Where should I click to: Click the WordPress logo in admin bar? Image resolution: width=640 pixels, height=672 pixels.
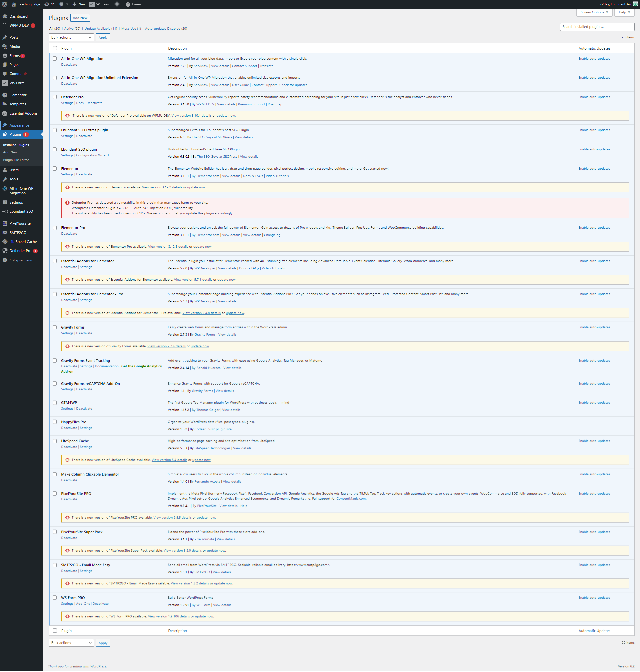(4, 4)
